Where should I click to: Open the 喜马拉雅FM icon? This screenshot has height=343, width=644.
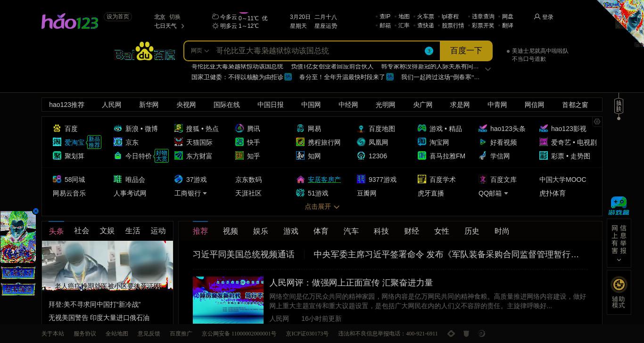pyautogui.click(x=422, y=155)
